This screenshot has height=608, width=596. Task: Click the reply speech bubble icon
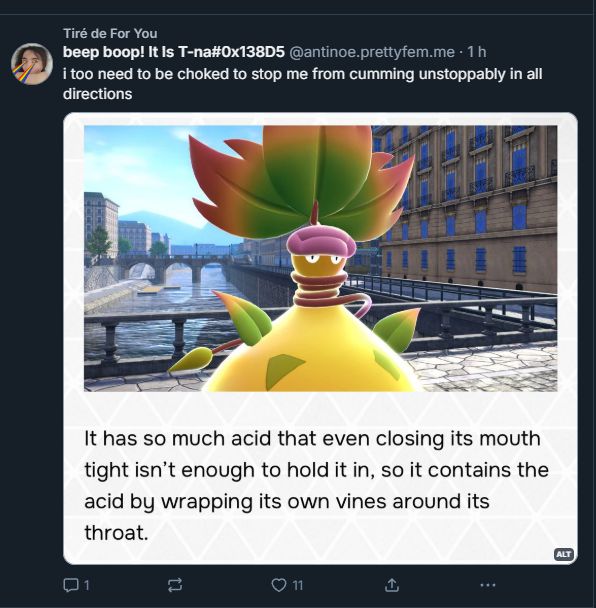(x=71, y=585)
